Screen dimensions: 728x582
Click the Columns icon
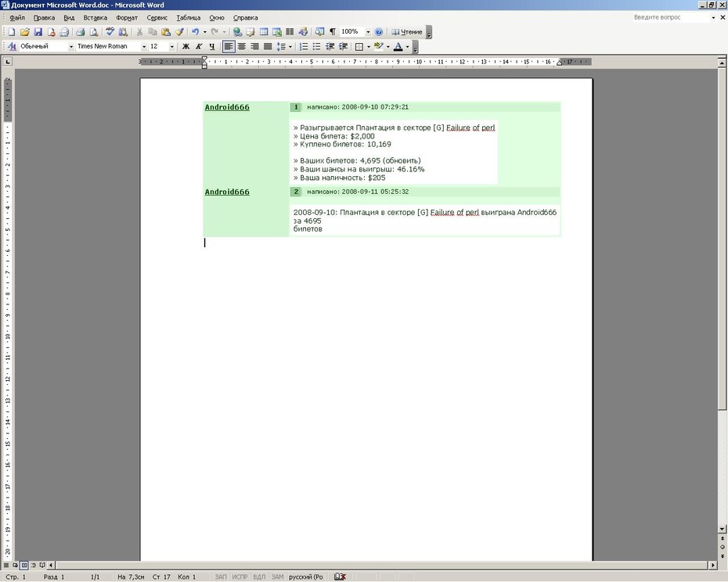pyautogui.click(x=290, y=32)
